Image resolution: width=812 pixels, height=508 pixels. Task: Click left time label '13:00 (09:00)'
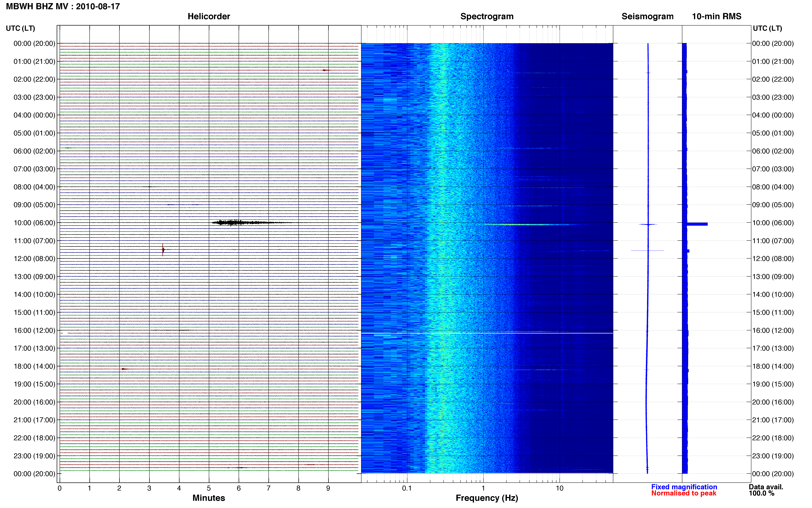34,277
